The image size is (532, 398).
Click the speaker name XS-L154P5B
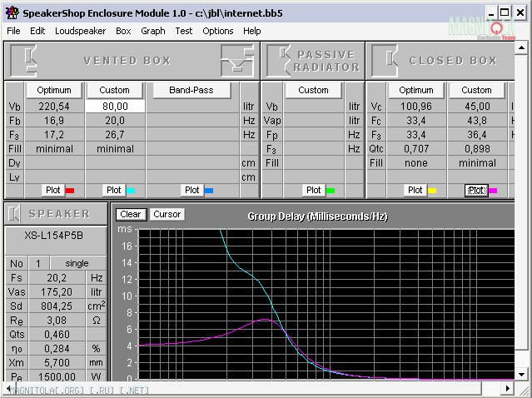click(x=54, y=236)
